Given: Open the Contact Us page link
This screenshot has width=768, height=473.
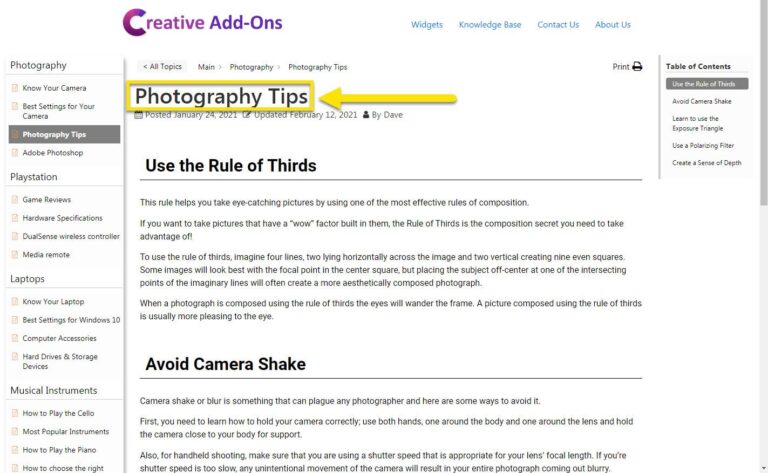Looking at the screenshot, I should click(558, 24).
